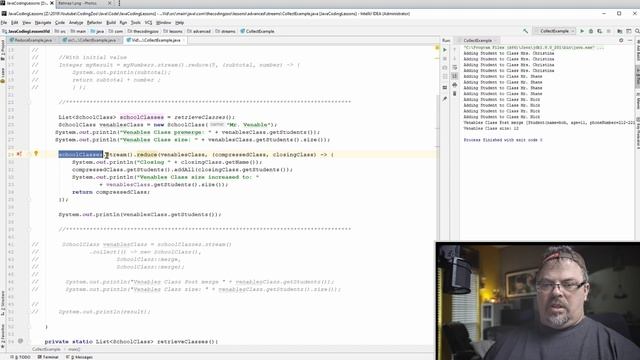Screen dimensions: 640x360
Task: Click the print icon in Run console
Action: (x=455, y=85)
